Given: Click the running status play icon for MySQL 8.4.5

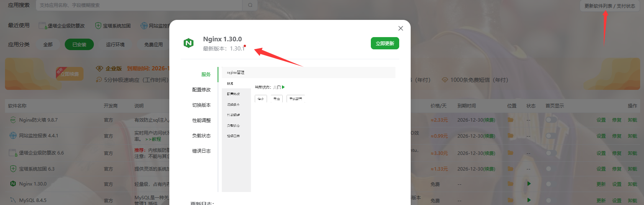Looking at the screenshot, I should click(x=529, y=200).
